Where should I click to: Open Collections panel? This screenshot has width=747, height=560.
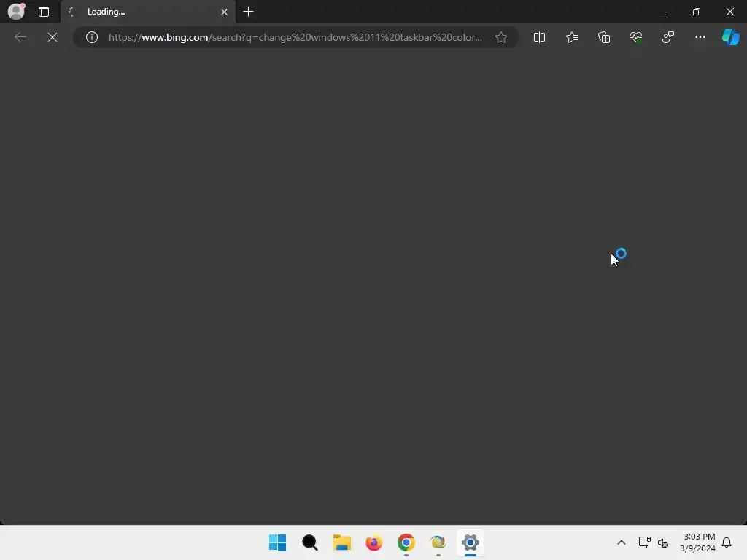click(603, 37)
